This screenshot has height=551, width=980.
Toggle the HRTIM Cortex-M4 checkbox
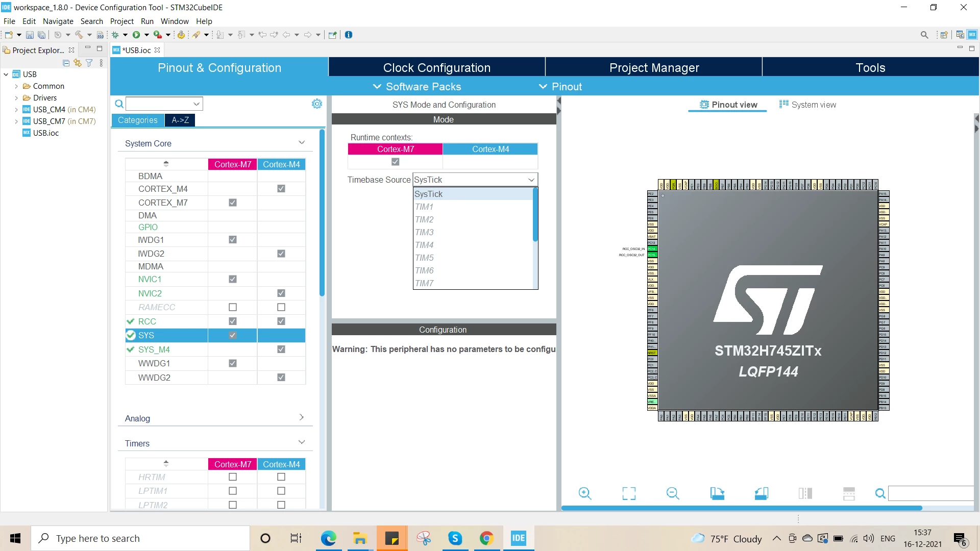[281, 477]
